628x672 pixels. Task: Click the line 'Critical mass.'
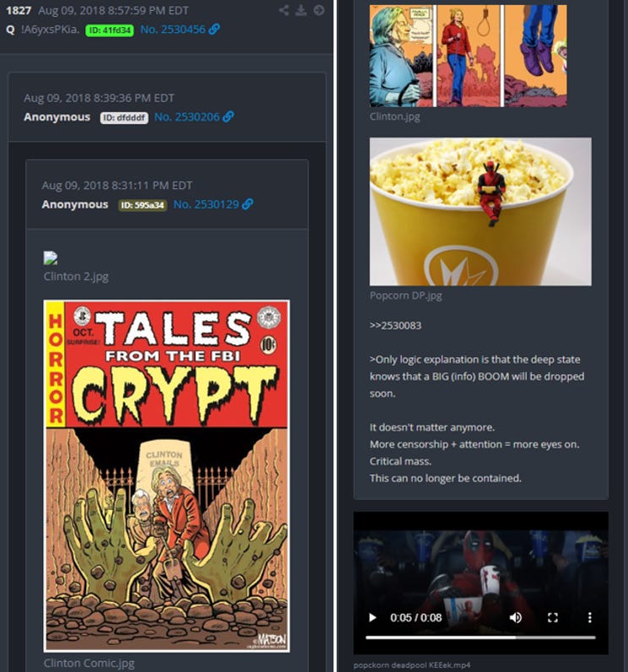point(401,461)
